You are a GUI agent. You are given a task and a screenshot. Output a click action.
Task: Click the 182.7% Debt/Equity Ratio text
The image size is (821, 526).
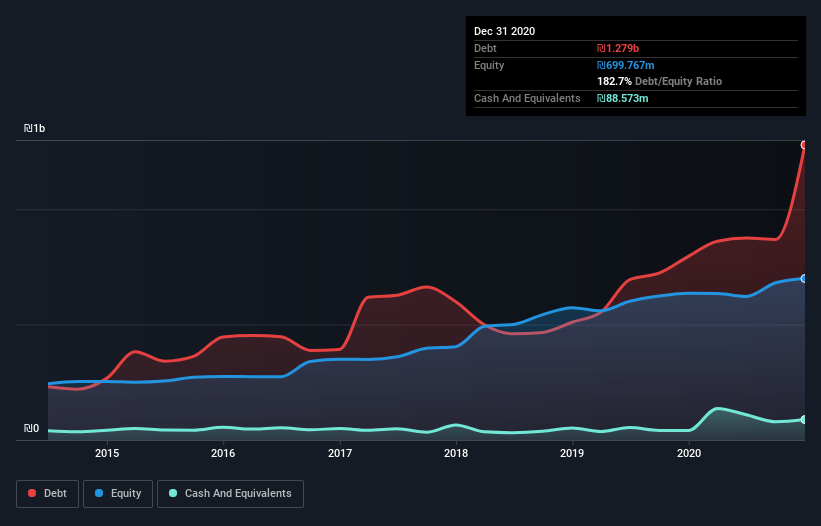pyautogui.click(x=659, y=81)
